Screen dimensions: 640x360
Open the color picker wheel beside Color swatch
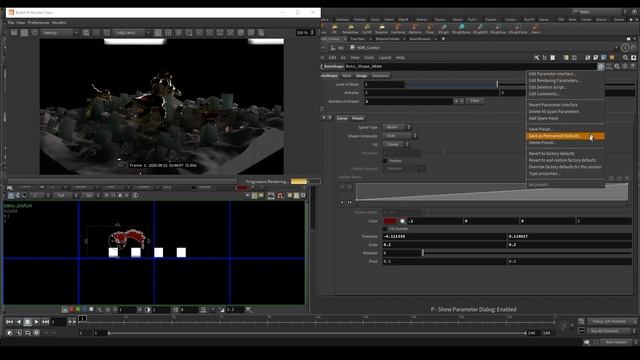click(402, 221)
